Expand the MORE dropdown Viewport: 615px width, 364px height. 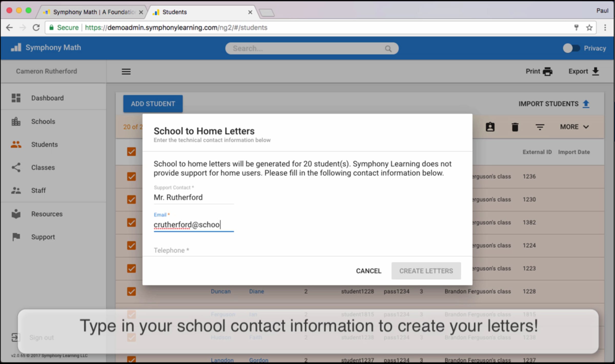[x=574, y=127]
